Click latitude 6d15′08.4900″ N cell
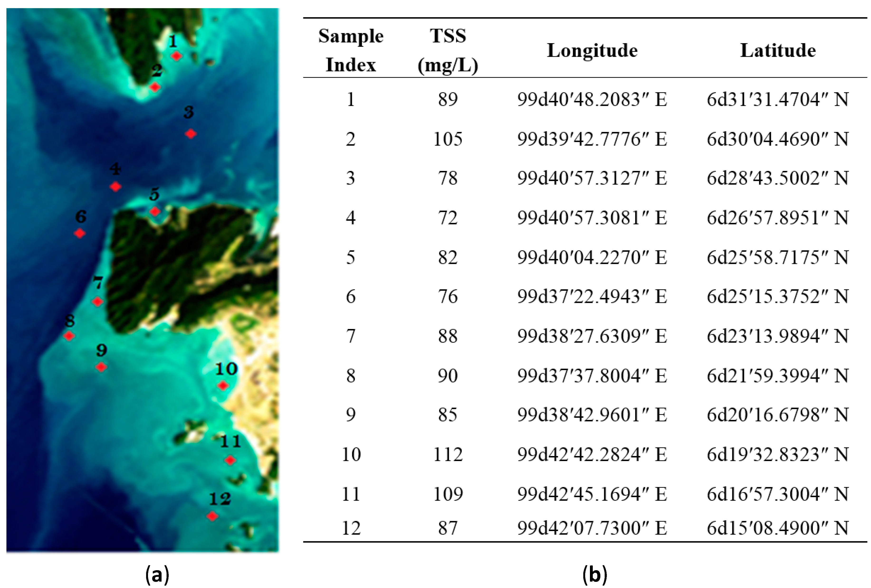The image size is (871, 588). click(778, 528)
